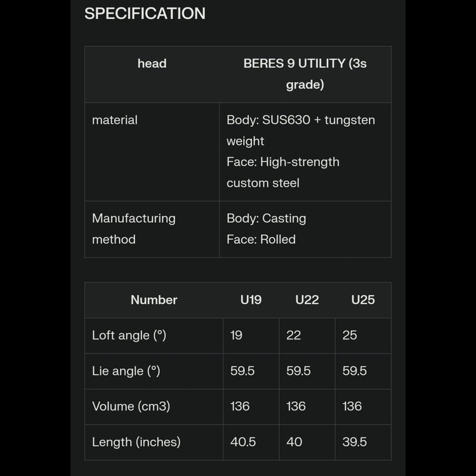
Task: Click the 'Face: Rolled' text
Action: pyautogui.click(x=261, y=239)
